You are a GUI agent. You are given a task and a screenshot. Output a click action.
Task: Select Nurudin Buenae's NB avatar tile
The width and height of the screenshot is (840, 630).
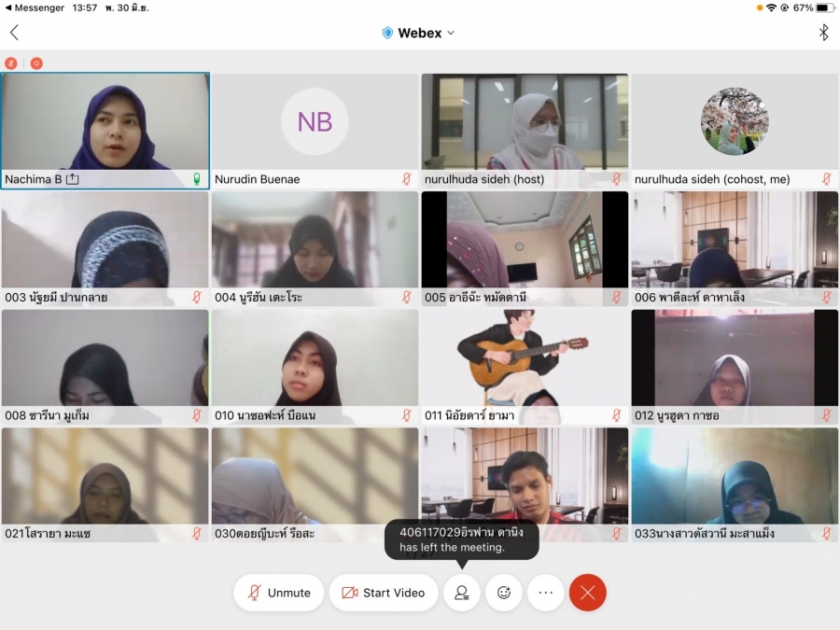pyautogui.click(x=315, y=122)
